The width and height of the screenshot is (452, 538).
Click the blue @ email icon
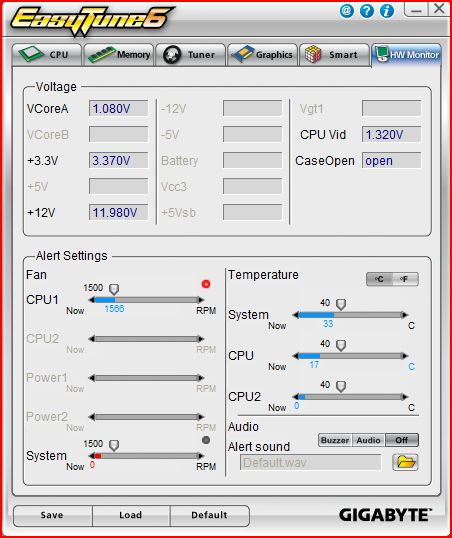[347, 11]
